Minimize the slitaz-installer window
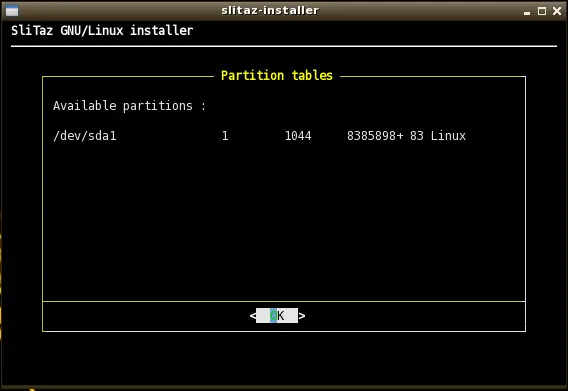The height and width of the screenshot is (391, 568). [527, 12]
